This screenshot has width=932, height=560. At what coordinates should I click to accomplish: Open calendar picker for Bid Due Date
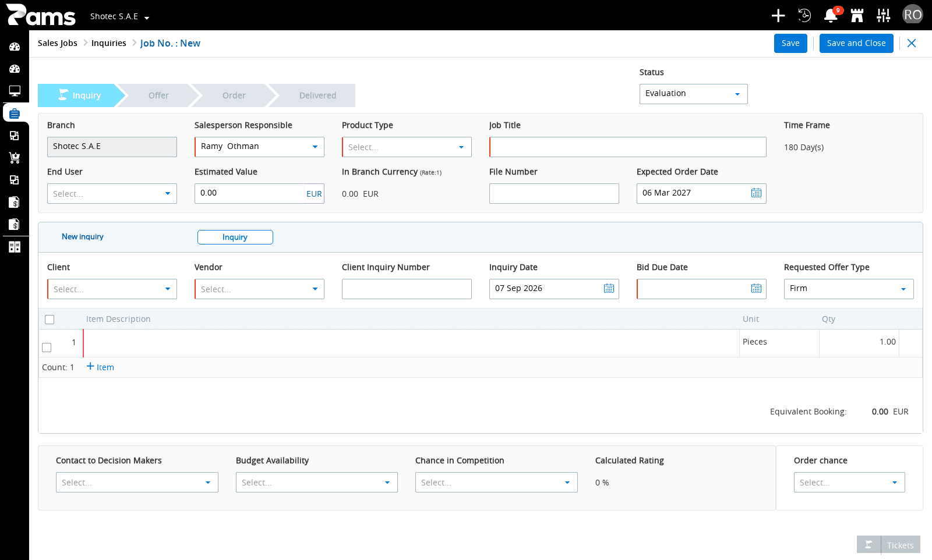coord(756,289)
